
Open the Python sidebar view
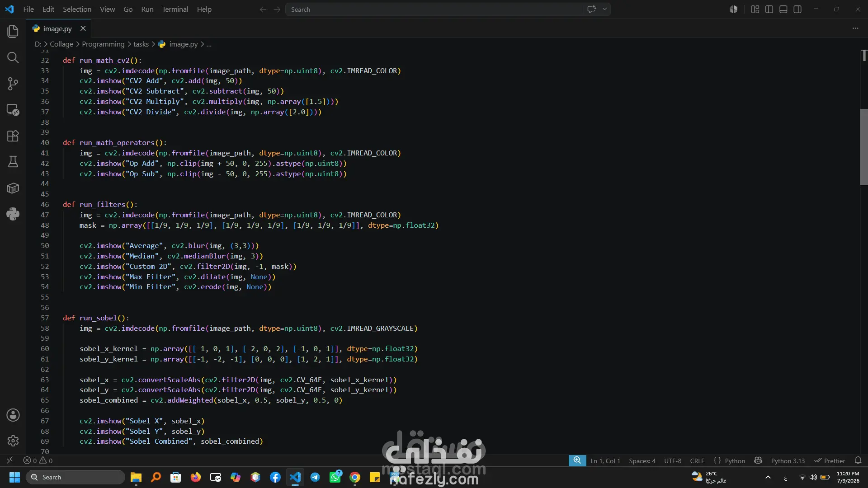point(13,214)
